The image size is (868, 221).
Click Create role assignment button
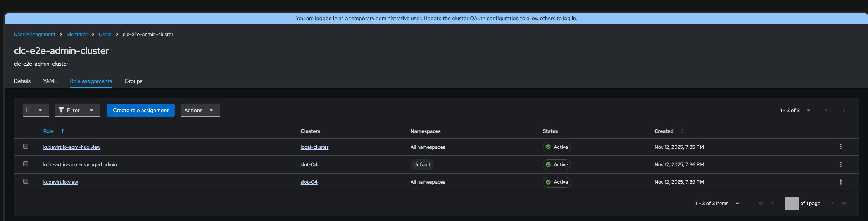141,110
